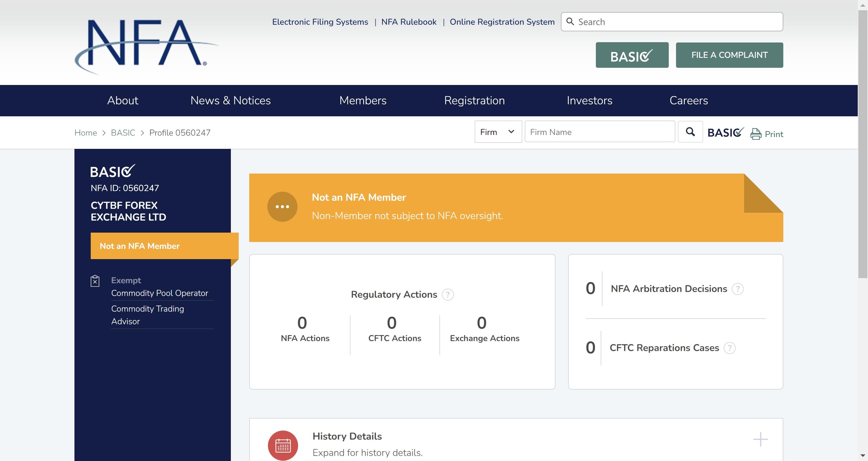The height and width of the screenshot is (461, 868).
Task: Open the Careers menu
Action: tap(688, 100)
